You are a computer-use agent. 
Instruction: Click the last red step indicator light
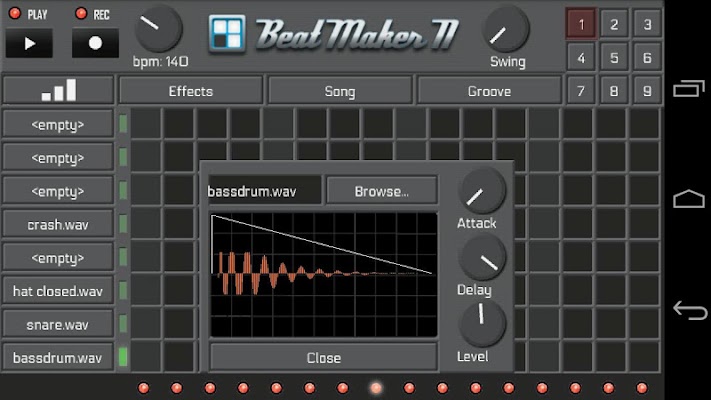click(642, 388)
